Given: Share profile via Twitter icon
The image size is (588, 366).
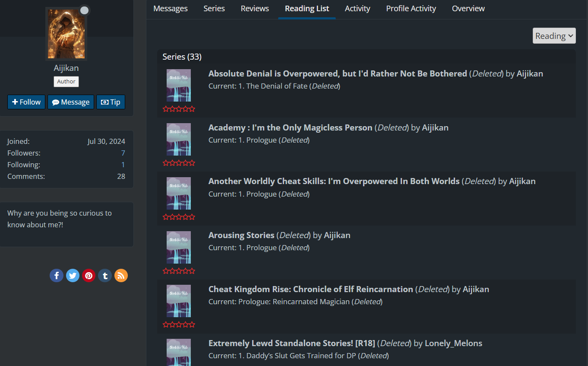Looking at the screenshot, I should pyautogui.click(x=73, y=276).
